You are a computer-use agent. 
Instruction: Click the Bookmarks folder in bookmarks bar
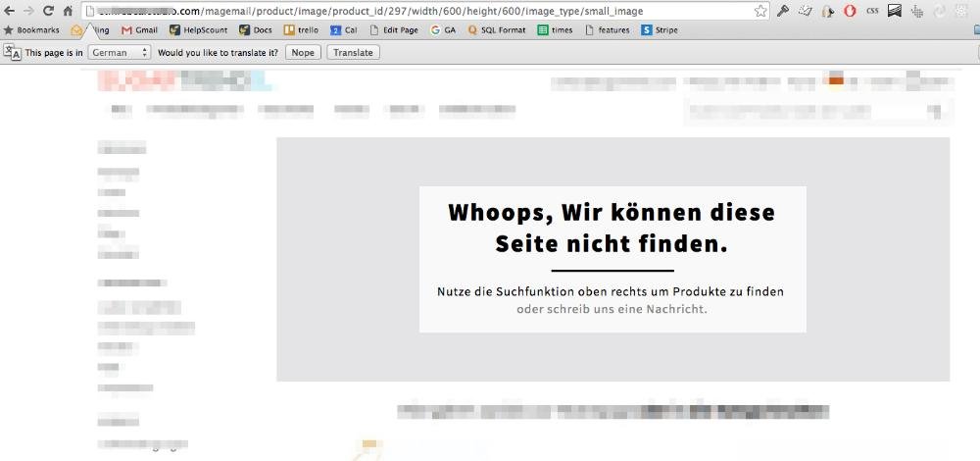(x=31, y=30)
